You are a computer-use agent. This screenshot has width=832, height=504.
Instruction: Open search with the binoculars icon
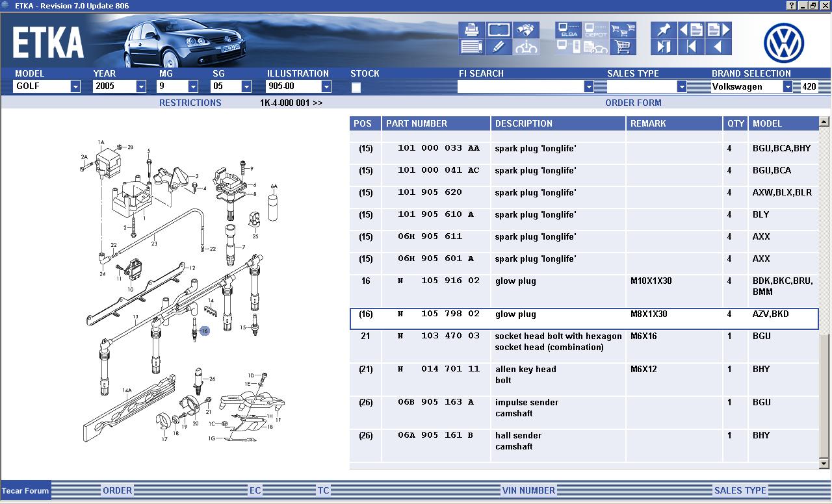point(525,30)
